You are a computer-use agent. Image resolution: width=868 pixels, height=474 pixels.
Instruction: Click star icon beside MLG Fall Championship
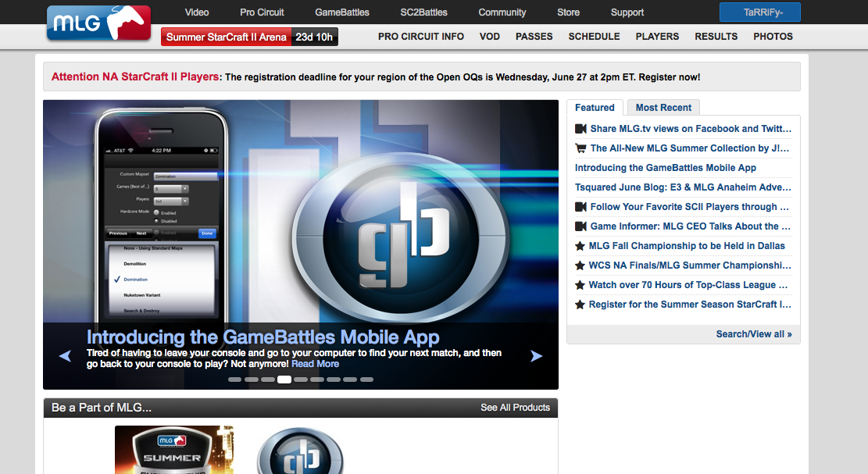coord(580,246)
